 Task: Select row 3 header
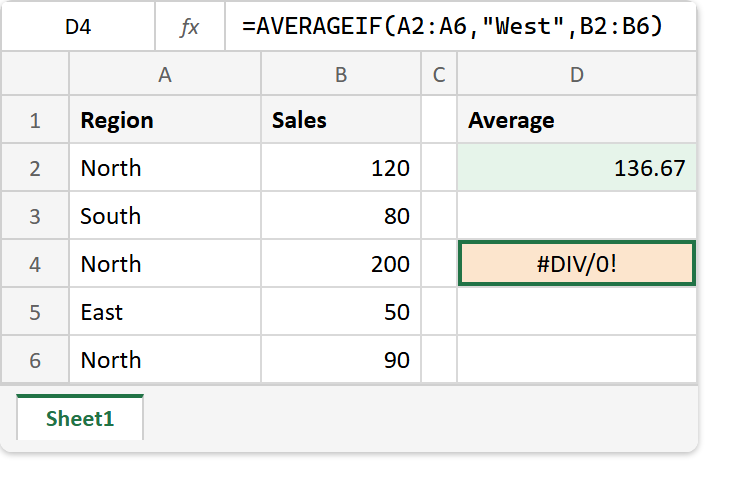click(35, 216)
